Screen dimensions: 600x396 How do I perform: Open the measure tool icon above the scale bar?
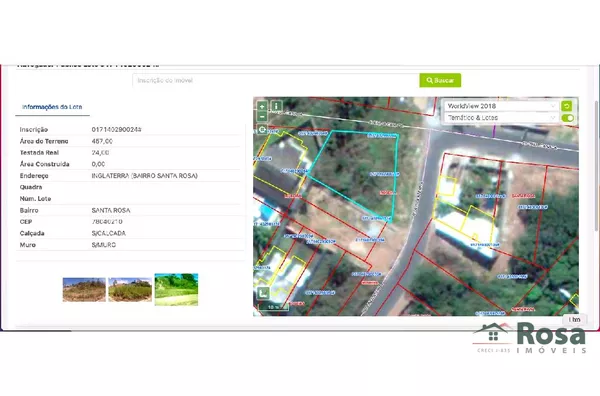[x=263, y=293]
